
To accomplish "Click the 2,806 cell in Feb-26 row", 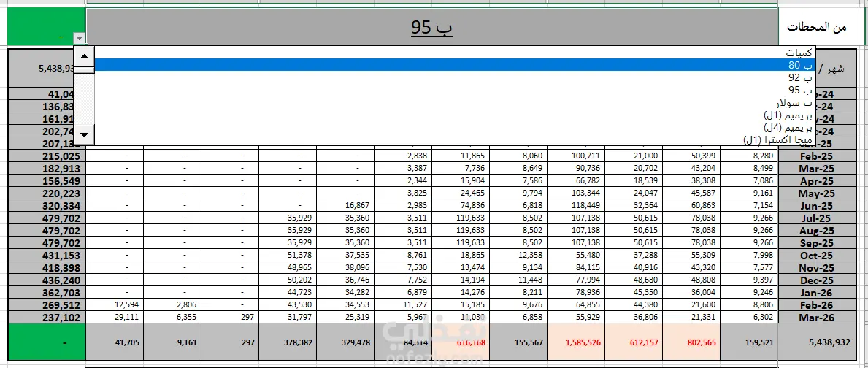I will [x=173, y=305].
